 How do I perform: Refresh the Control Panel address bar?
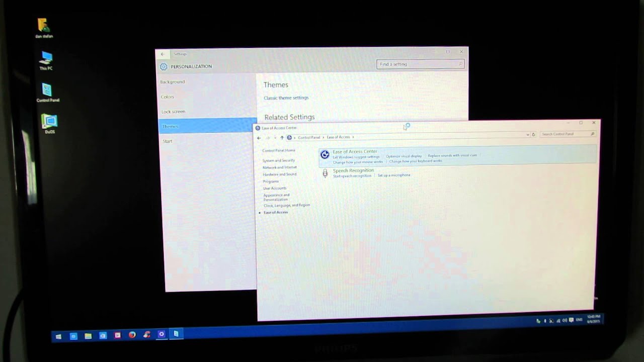(534, 134)
